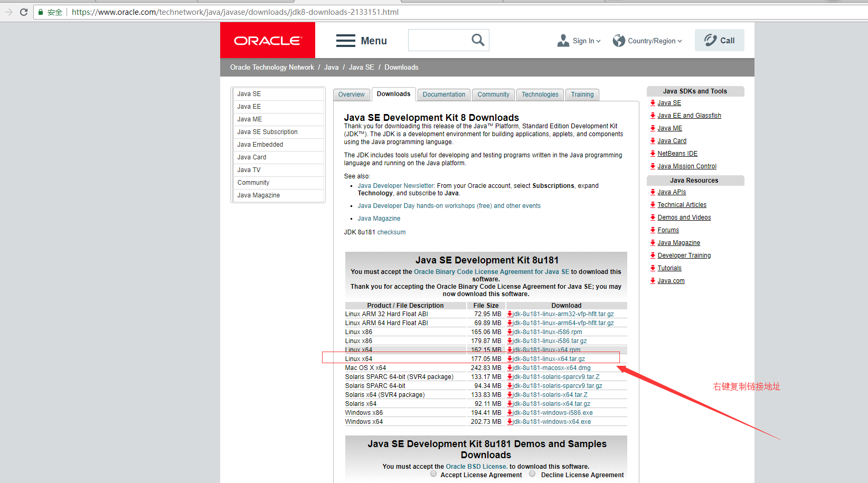
Task: Click the search magnifier icon
Action: 478,40
